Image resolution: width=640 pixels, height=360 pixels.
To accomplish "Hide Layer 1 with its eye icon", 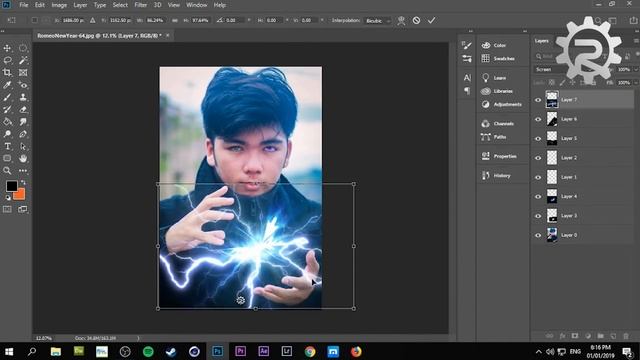I will (538, 177).
